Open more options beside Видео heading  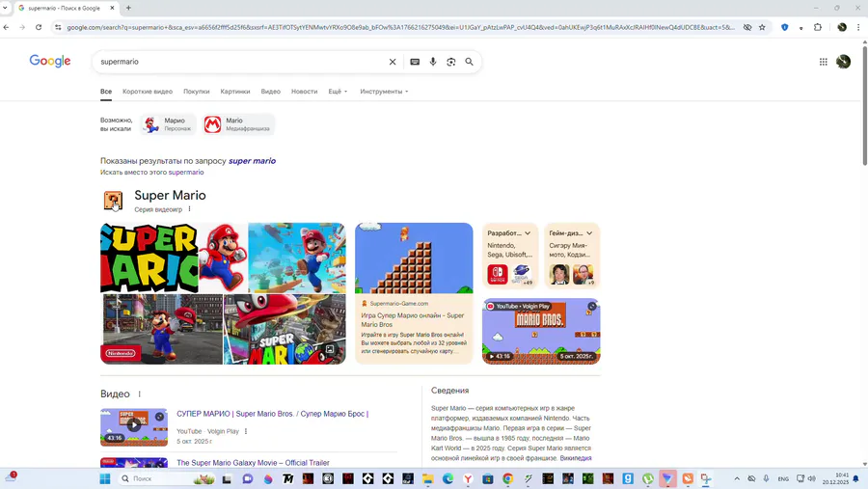coord(140,394)
